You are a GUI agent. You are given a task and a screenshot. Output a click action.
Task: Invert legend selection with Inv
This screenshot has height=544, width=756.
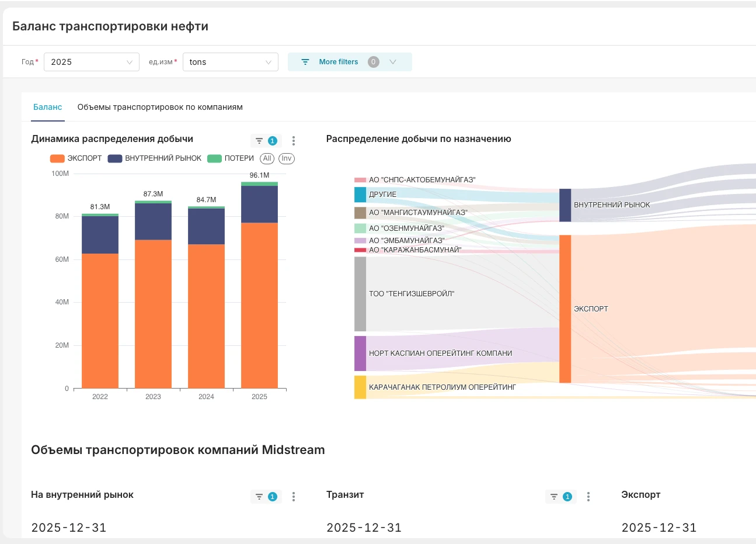(x=286, y=158)
